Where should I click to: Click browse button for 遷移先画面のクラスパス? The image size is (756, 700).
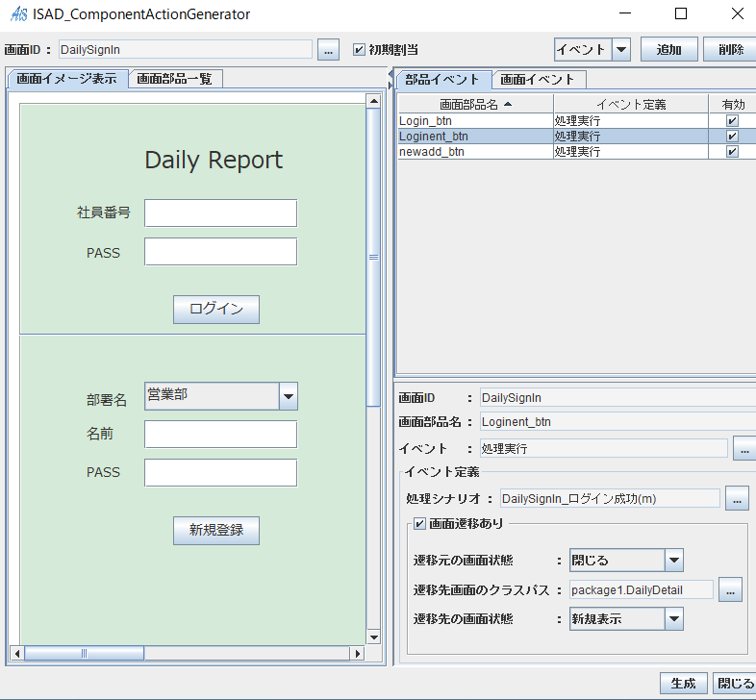730,589
